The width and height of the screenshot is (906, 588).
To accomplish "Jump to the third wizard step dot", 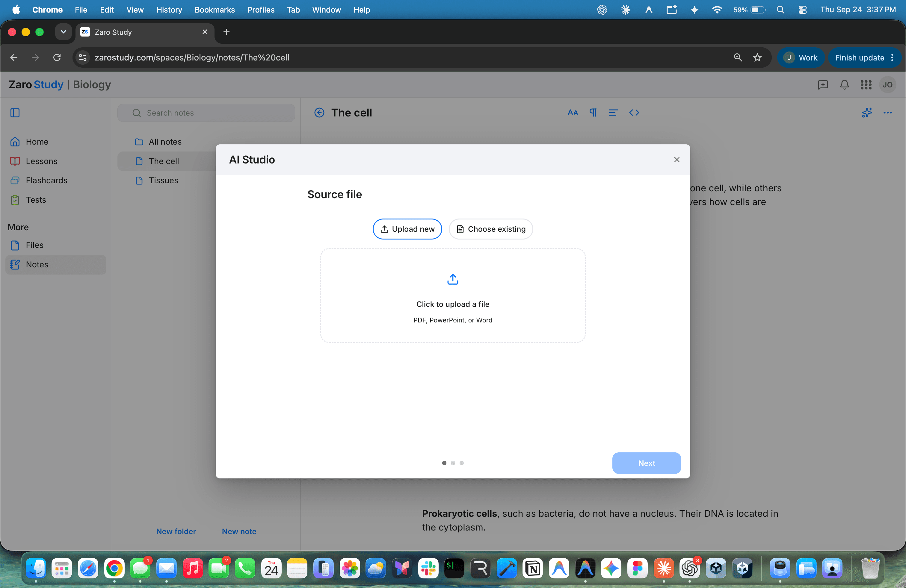I will click(462, 463).
